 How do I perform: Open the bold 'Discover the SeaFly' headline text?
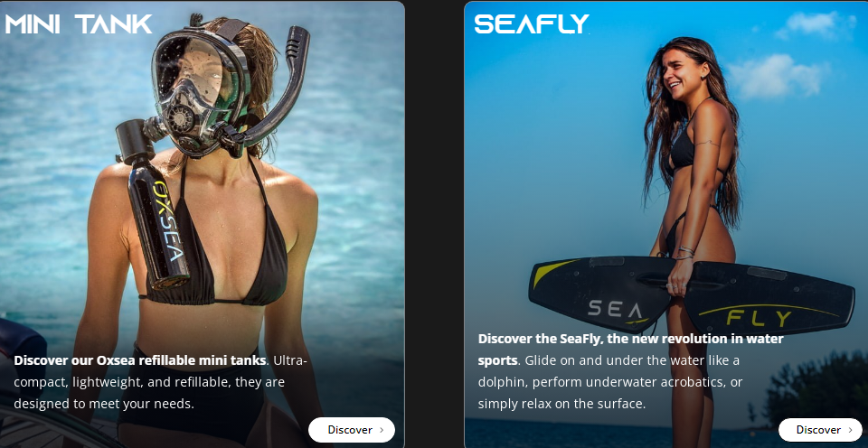pos(630,349)
